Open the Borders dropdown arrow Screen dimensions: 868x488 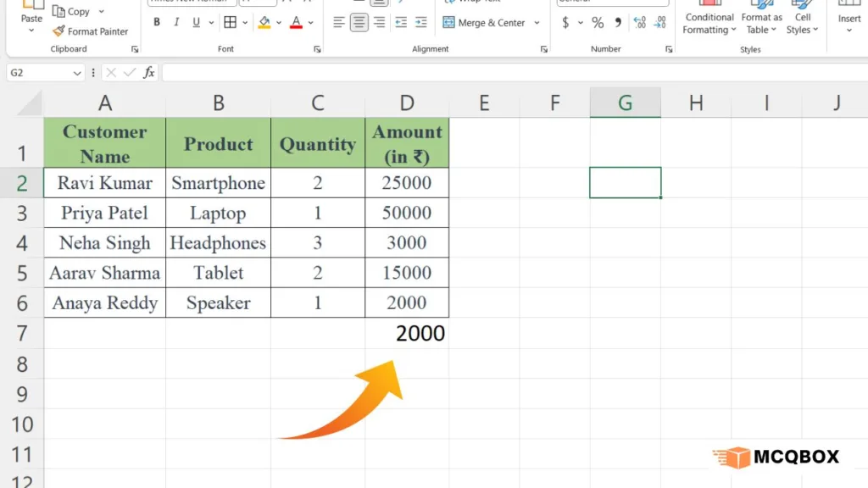click(246, 23)
